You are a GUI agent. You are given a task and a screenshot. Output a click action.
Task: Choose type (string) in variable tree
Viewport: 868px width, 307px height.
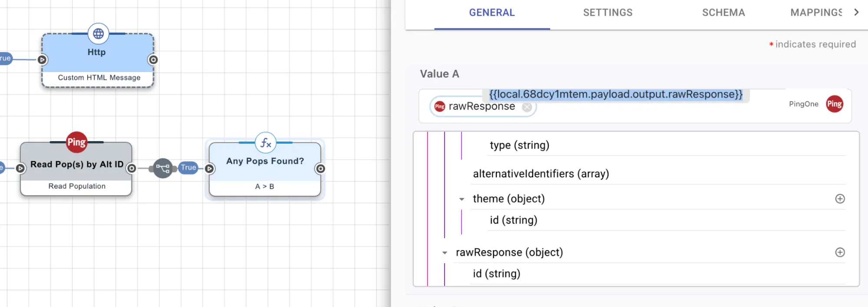pyautogui.click(x=519, y=145)
